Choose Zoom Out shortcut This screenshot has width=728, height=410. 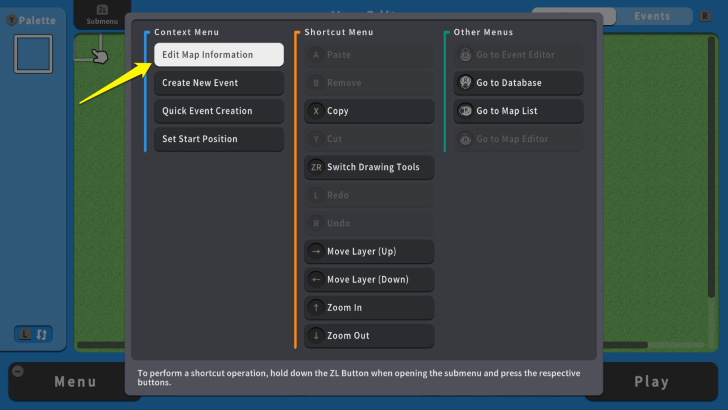pyautogui.click(x=369, y=336)
